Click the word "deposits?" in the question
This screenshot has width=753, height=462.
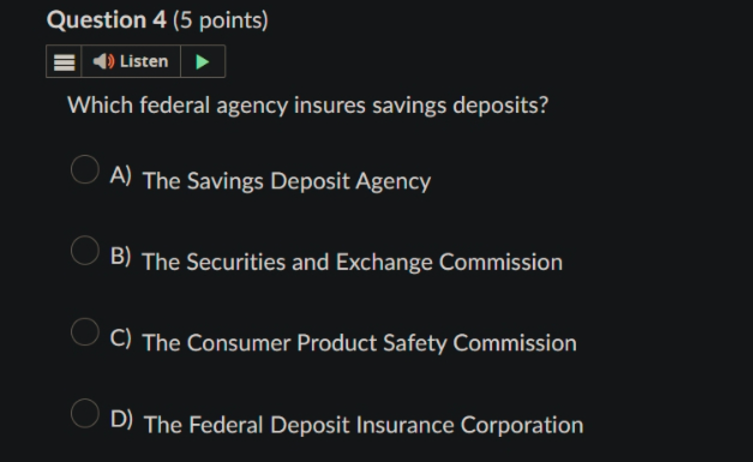500,105
